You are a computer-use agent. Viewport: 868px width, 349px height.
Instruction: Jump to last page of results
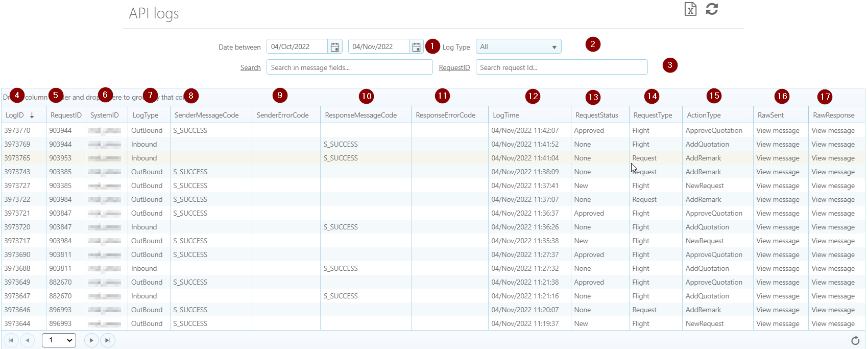(x=107, y=340)
